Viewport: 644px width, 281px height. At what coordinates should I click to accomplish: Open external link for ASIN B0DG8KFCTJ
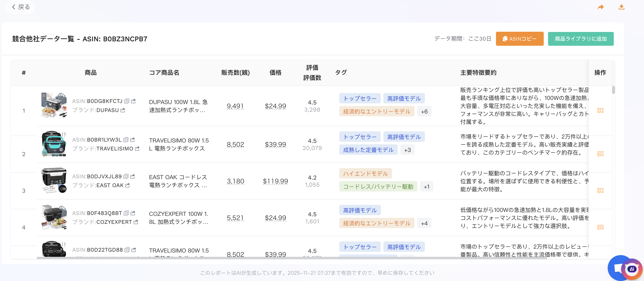coord(134,101)
